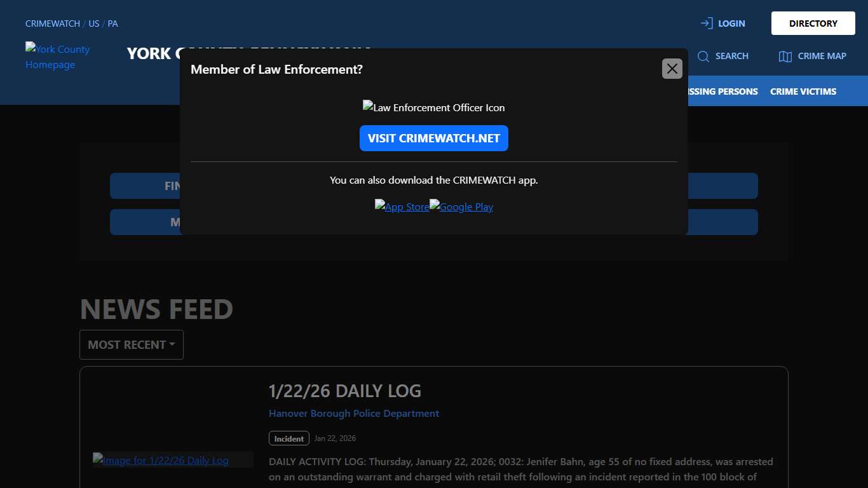The image size is (868, 488).
Task: Click the login arrow icon
Action: [x=706, y=24]
